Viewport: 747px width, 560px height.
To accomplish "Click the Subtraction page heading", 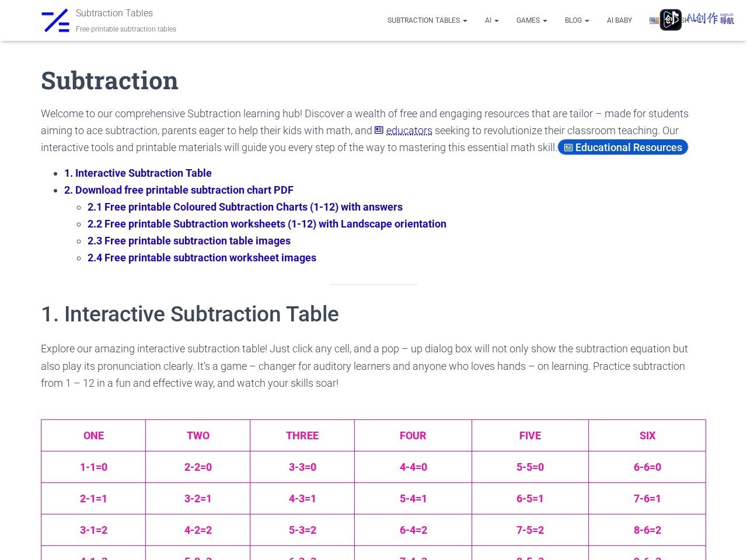I will 110,80.
